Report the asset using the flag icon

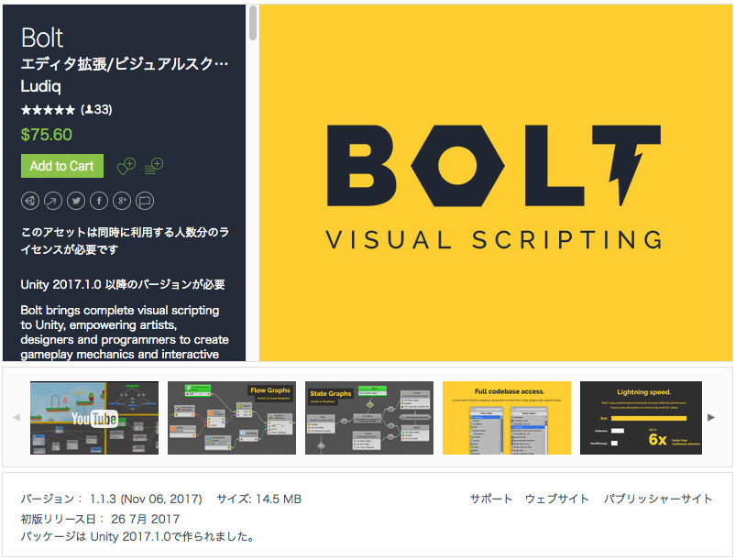[145, 201]
